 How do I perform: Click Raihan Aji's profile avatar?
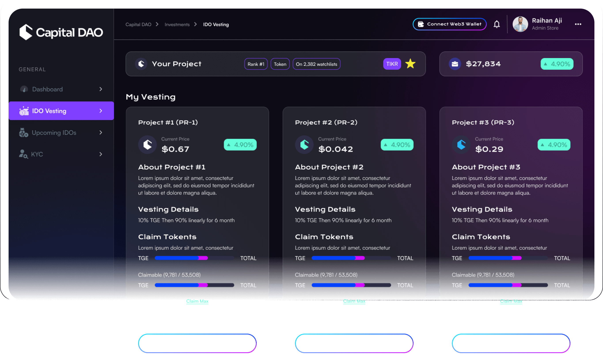point(520,24)
